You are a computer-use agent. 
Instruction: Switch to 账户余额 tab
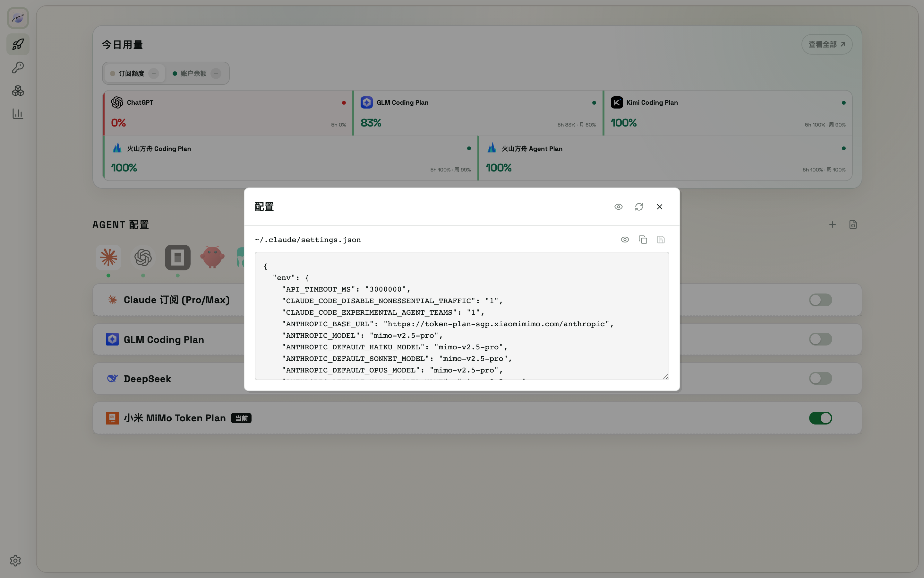(197, 74)
